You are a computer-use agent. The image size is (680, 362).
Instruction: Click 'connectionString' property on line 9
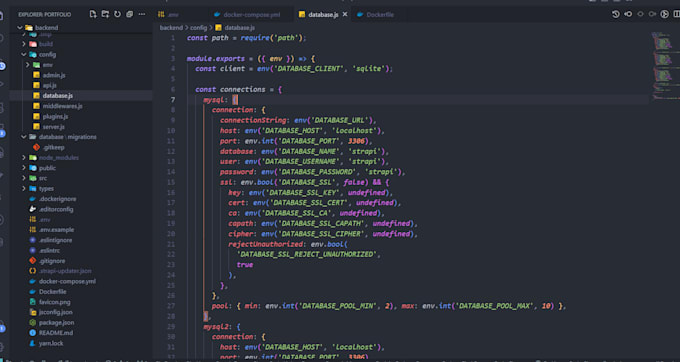click(253, 120)
